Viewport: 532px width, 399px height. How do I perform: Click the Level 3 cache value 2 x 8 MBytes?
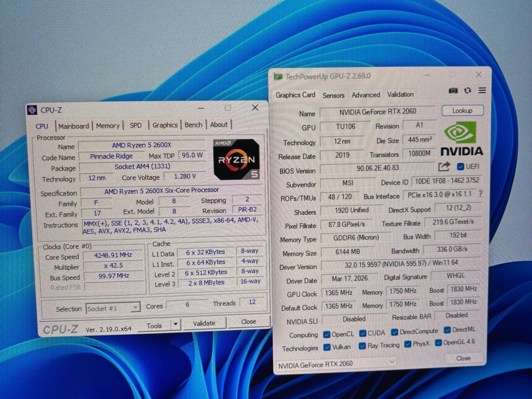[206, 283]
